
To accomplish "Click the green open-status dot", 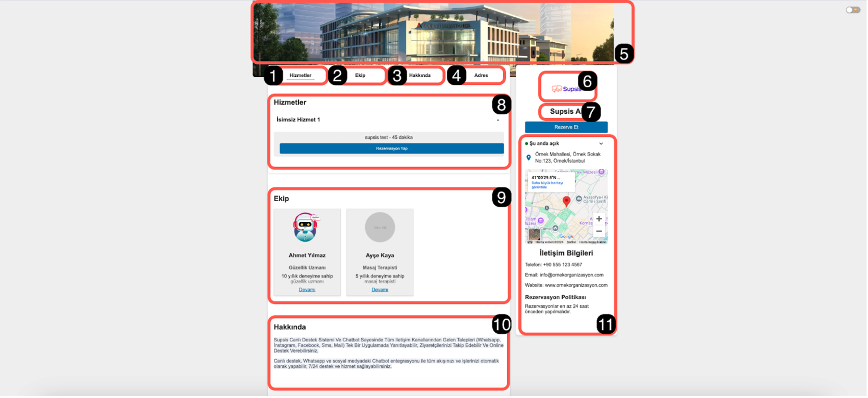I will [x=527, y=144].
